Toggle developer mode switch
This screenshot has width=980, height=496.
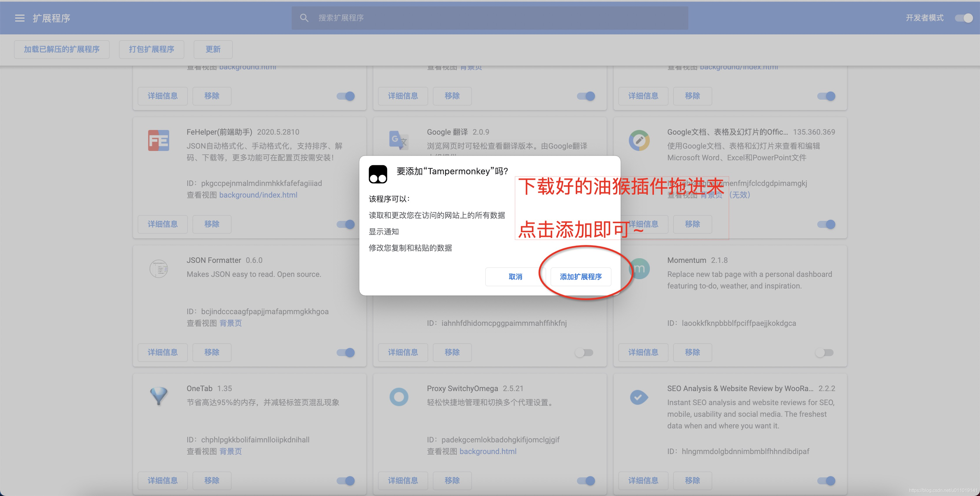[964, 18]
